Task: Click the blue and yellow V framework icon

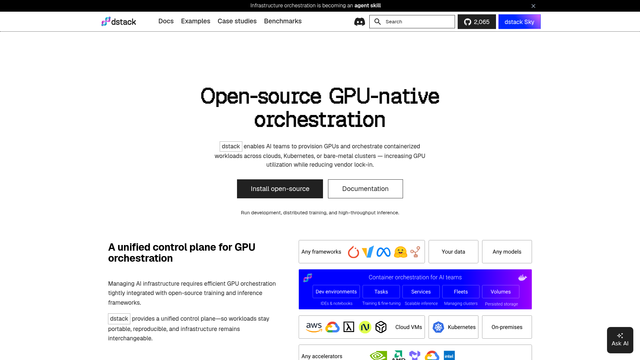Action: click(x=368, y=252)
